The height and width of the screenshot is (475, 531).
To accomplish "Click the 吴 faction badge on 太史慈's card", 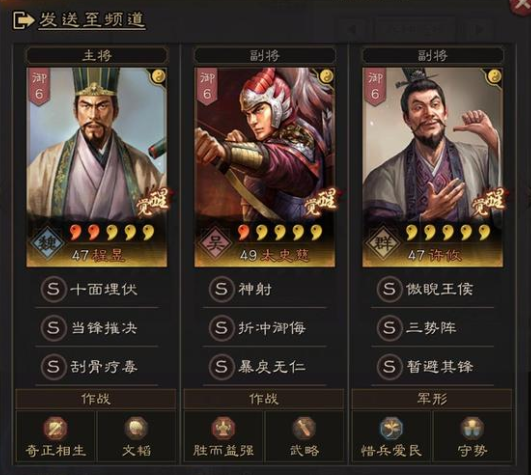I will [215, 242].
